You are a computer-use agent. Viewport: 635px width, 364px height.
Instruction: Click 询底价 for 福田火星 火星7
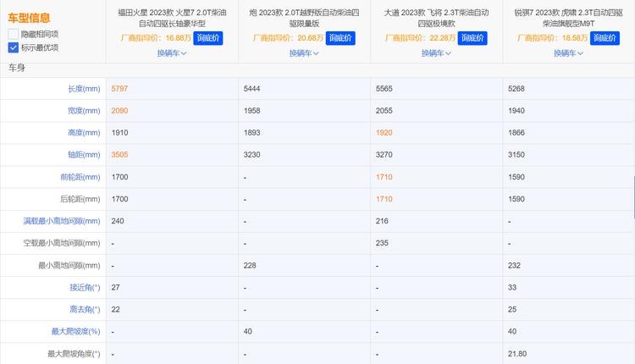(208, 38)
